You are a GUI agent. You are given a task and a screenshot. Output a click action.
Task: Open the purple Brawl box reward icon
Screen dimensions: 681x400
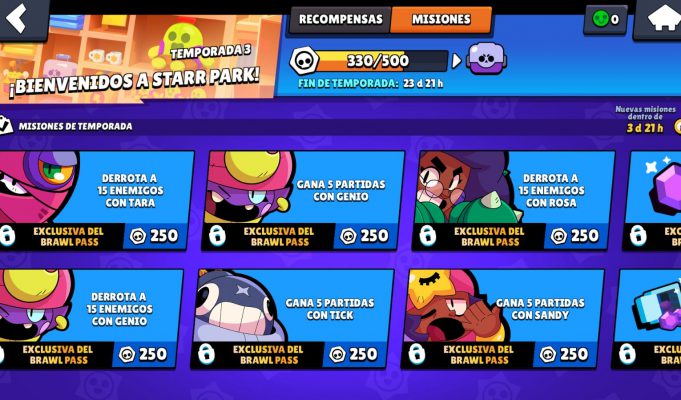click(x=486, y=59)
